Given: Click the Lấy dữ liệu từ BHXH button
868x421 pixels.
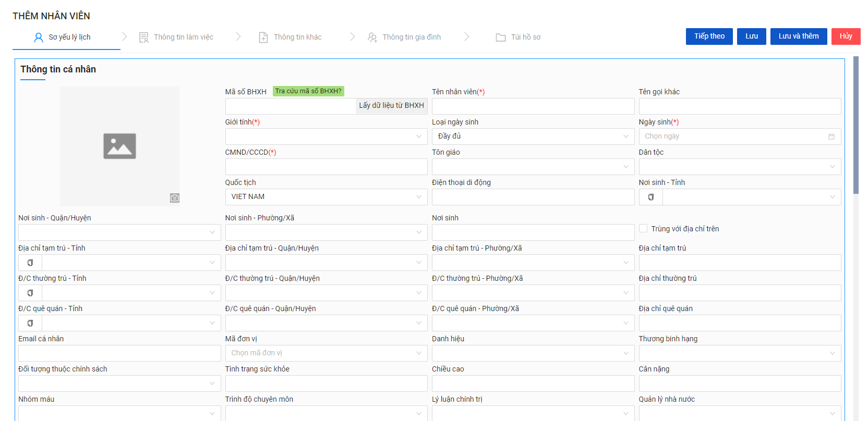Looking at the screenshot, I should click(391, 106).
